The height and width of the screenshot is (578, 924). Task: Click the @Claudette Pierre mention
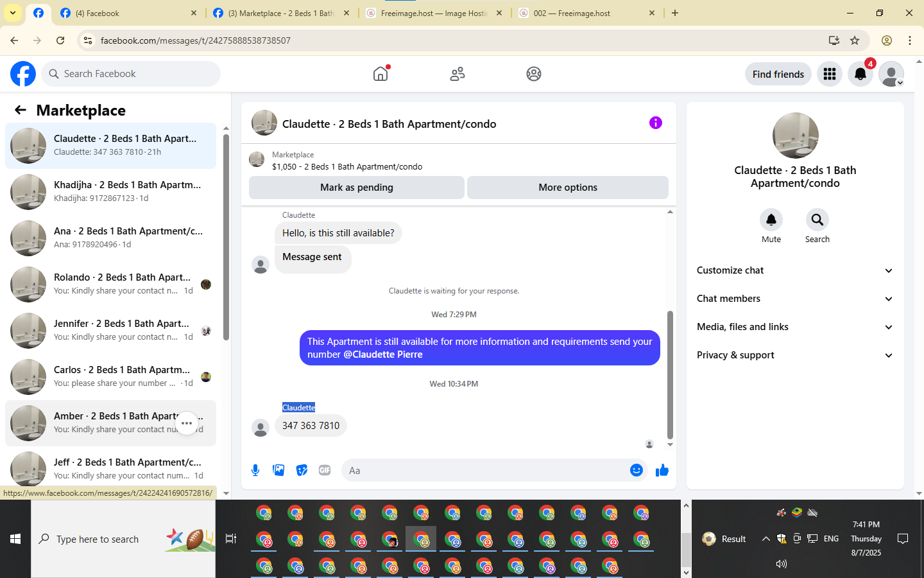click(383, 355)
